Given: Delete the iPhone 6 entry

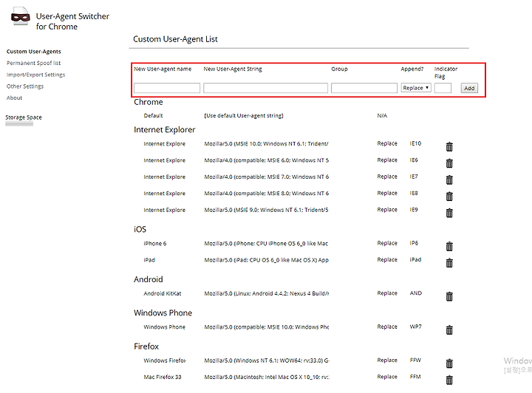Looking at the screenshot, I should tap(449, 246).
